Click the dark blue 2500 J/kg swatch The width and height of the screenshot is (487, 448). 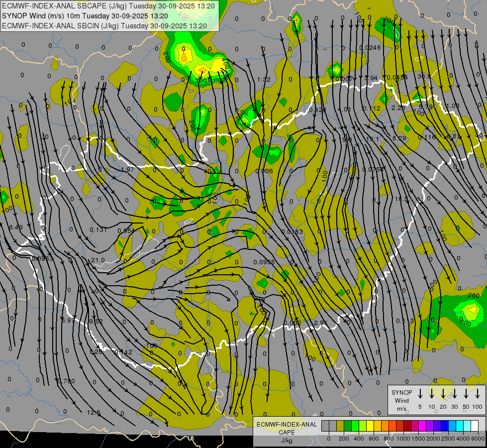[445, 426]
